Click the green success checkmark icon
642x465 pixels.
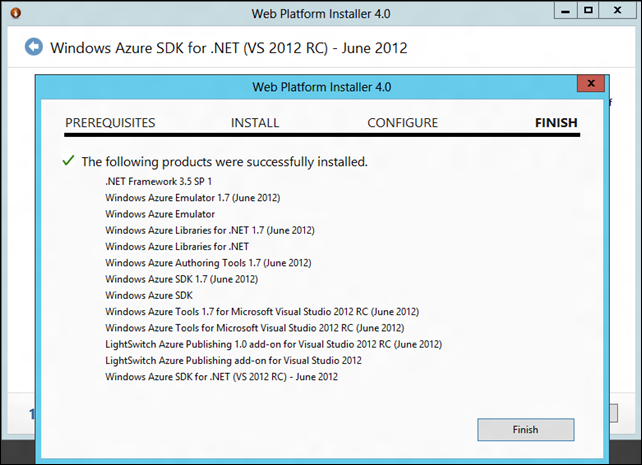(69, 160)
